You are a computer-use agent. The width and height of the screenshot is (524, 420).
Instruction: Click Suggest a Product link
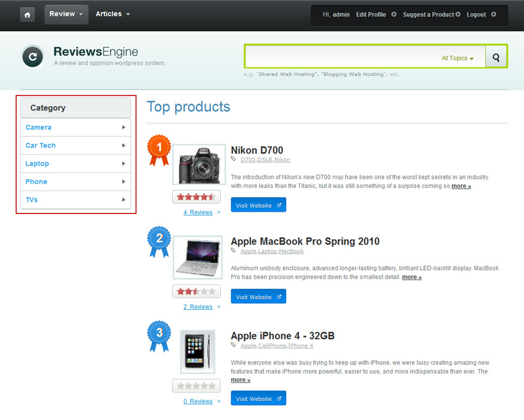coord(428,14)
